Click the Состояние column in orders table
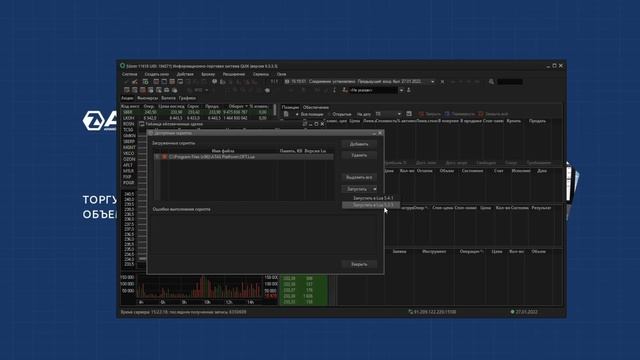640x360 pixels. point(473,171)
